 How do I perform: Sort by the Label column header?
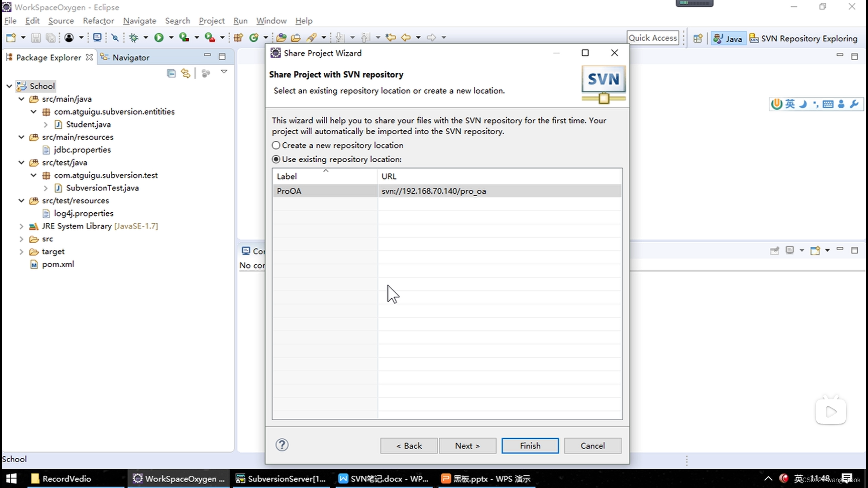point(325,176)
